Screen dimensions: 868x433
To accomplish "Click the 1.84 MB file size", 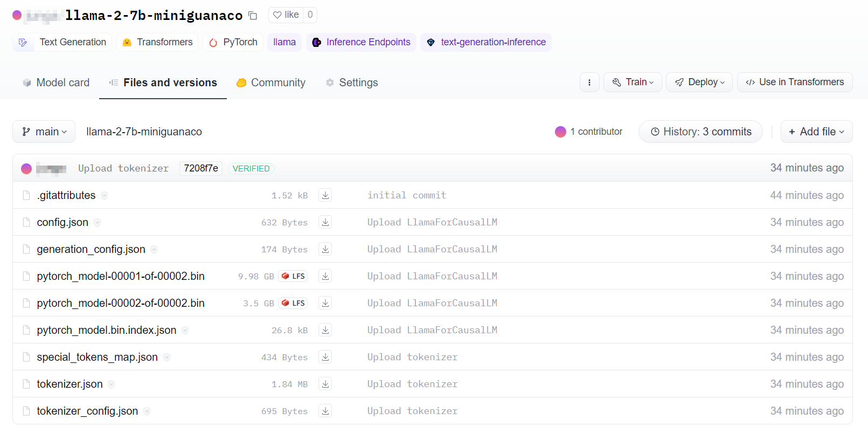I will (x=289, y=384).
